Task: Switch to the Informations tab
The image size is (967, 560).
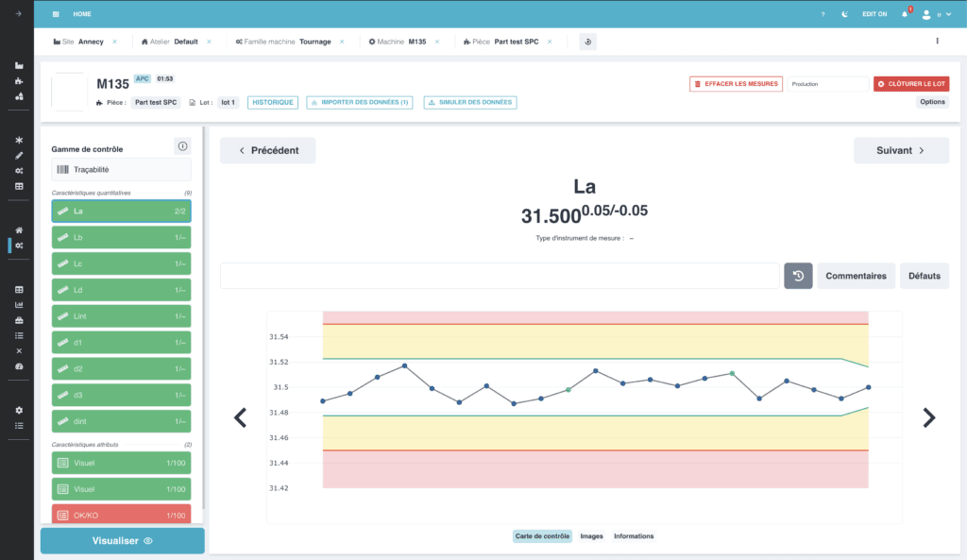Action: (634, 536)
